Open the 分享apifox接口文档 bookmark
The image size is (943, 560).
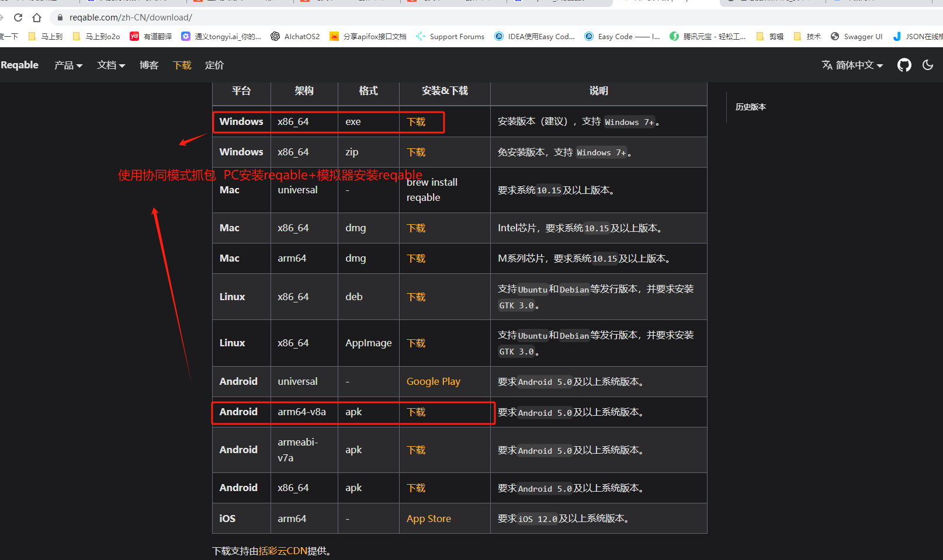tap(368, 36)
